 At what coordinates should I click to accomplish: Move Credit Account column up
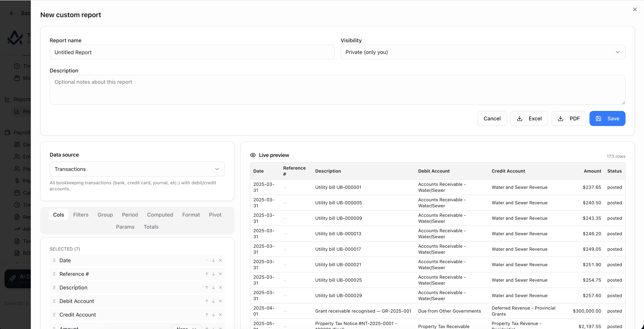click(x=207, y=314)
